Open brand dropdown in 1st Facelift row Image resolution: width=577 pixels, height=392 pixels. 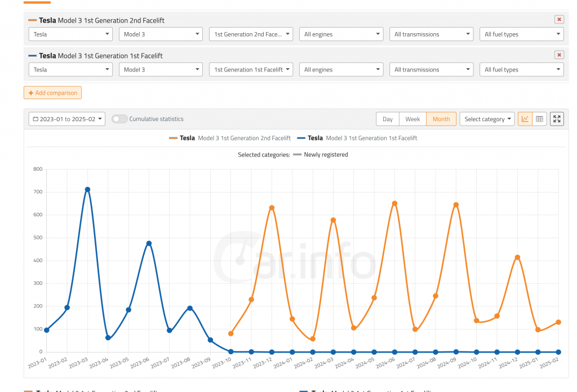[70, 69]
